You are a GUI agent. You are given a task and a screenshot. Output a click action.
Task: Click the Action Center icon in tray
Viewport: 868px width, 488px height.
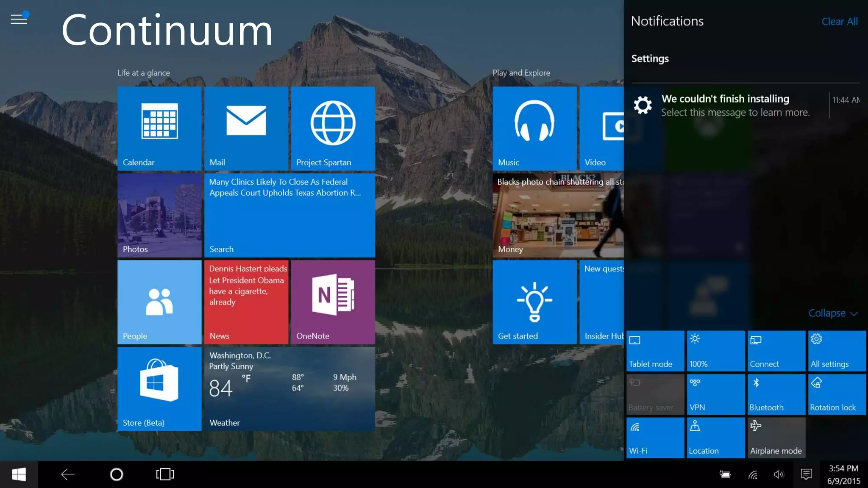tap(806, 474)
